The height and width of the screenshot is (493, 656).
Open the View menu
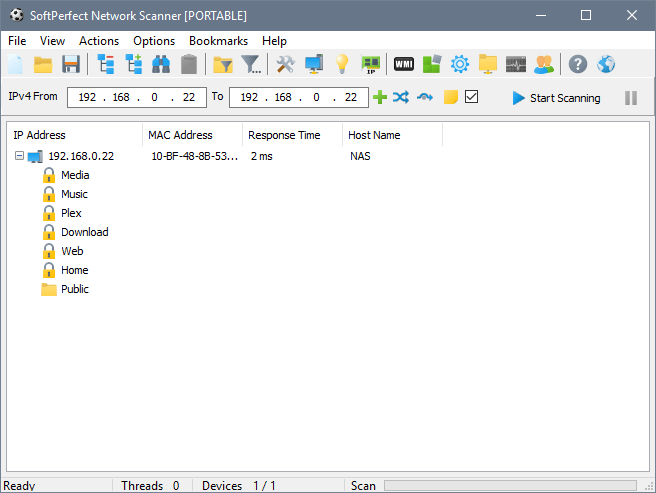(x=52, y=41)
